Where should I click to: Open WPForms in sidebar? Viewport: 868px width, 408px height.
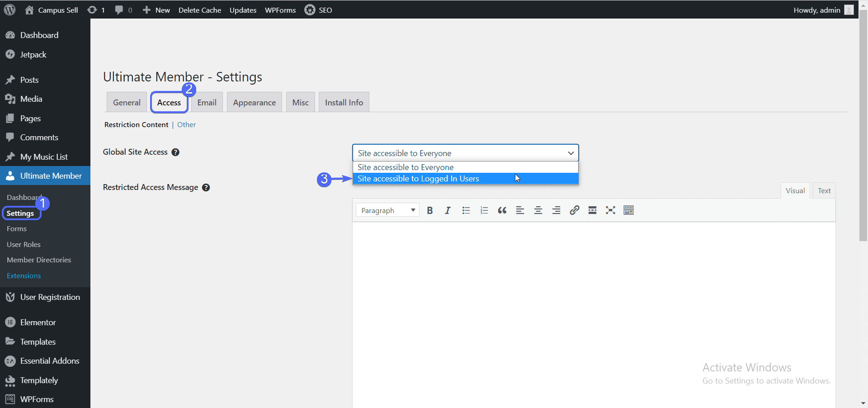click(x=45, y=399)
